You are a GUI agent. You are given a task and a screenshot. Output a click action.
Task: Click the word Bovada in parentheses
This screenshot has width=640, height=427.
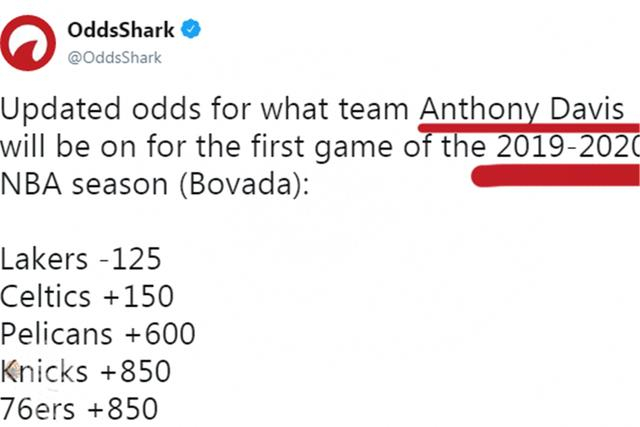[x=236, y=184]
